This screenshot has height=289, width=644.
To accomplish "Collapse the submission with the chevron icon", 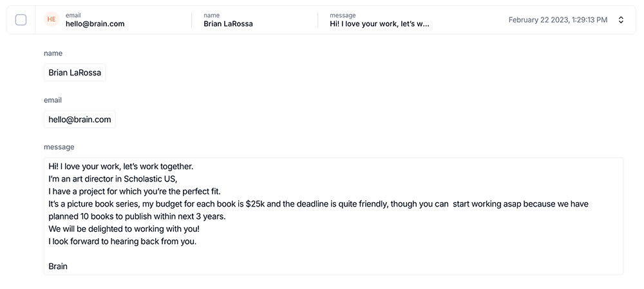I will (621, 20).
